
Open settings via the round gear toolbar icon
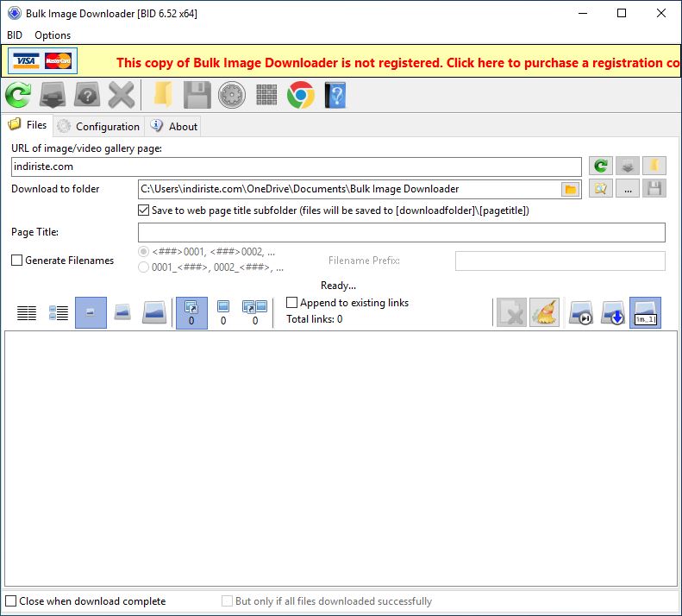(232, 95)
